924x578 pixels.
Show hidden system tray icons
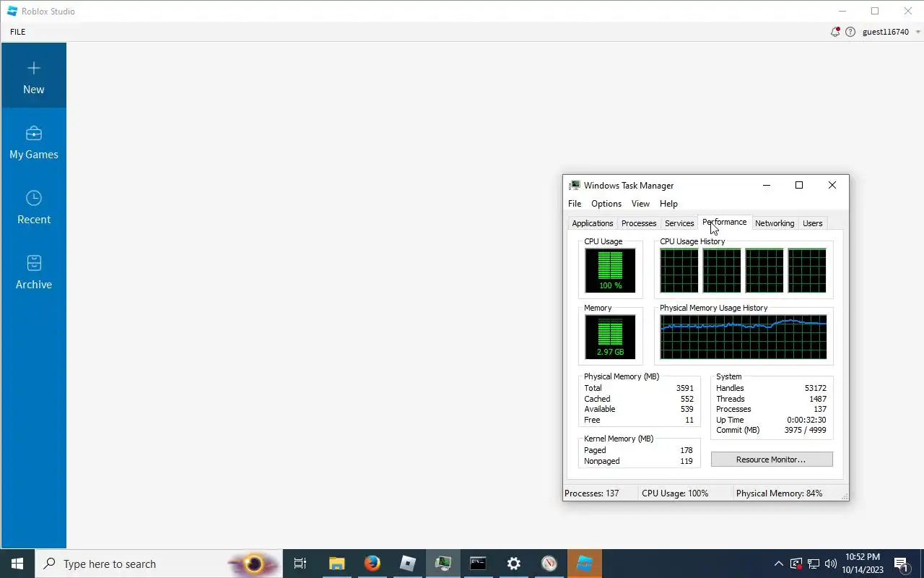coord(779,564)
